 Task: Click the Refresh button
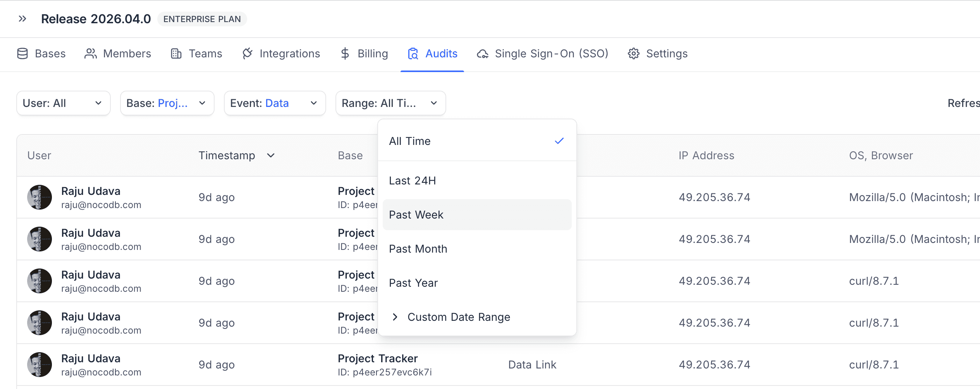[963, 103]
